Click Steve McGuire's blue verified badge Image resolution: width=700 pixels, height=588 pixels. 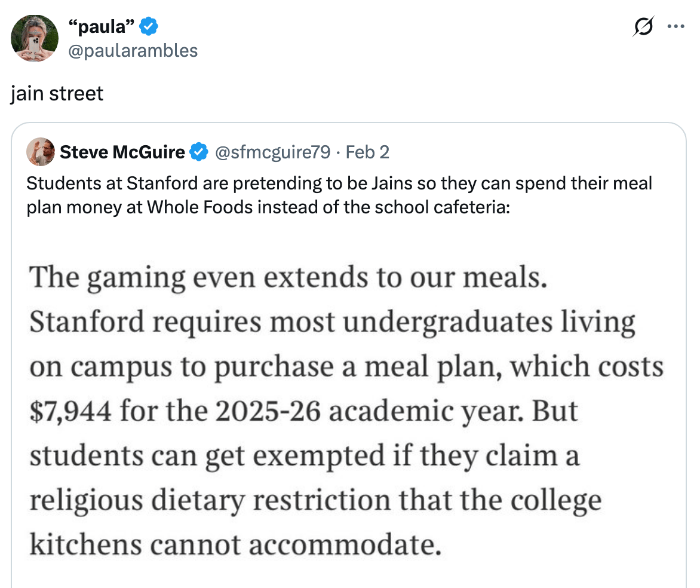click(x=198, y=152)
